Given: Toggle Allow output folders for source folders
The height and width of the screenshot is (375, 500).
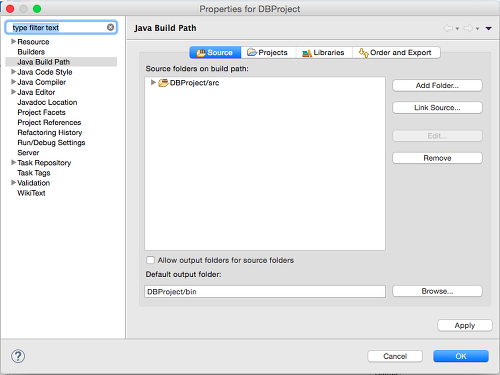Looking at the screenshot, I should coord(150,260).
